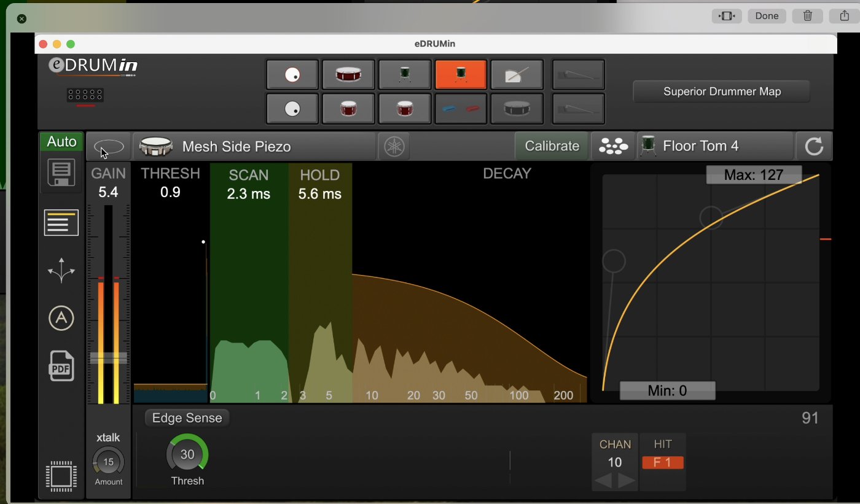The image size is (860, 504).
Task: Open the three-way arrows routing icon
Action: tap(61, 271)
